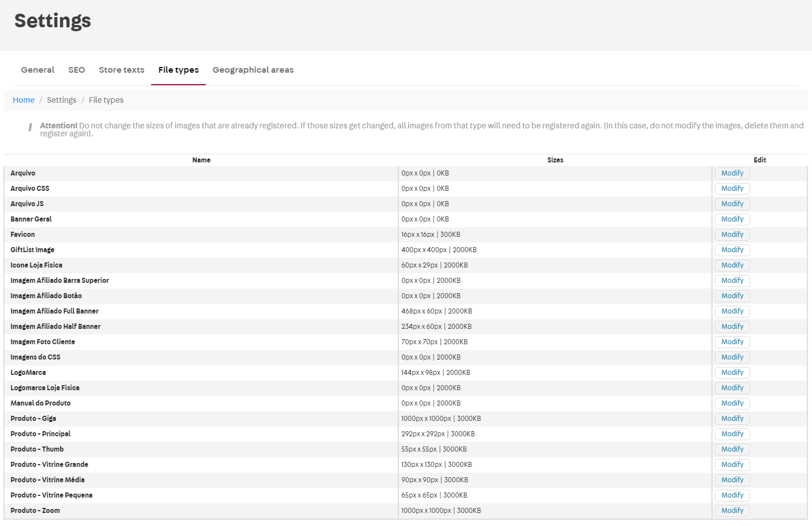Viewport: 812px width, 526px height.
Task: Modify the LogoMarca file type
Action: click(732, 373)
